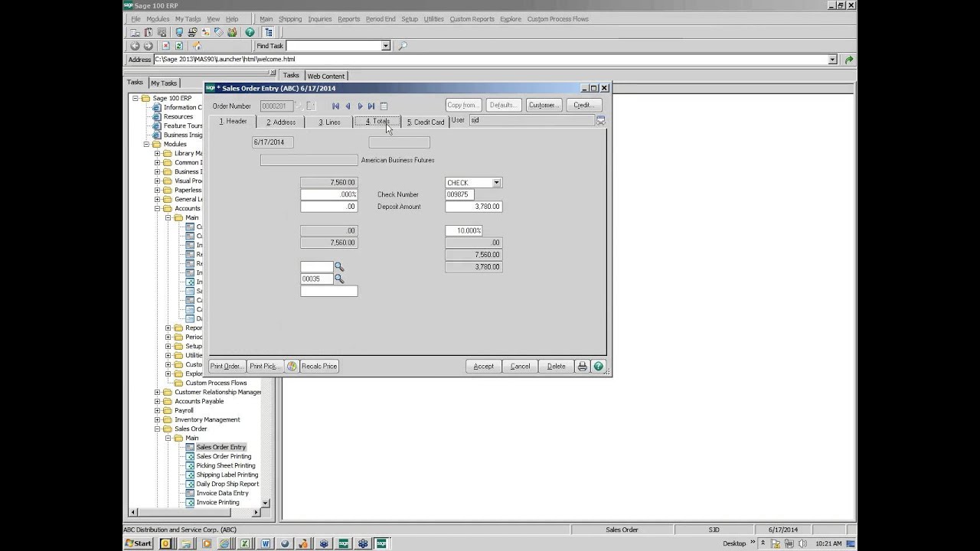Click lookup magnifier beside 00035 field

339,279
